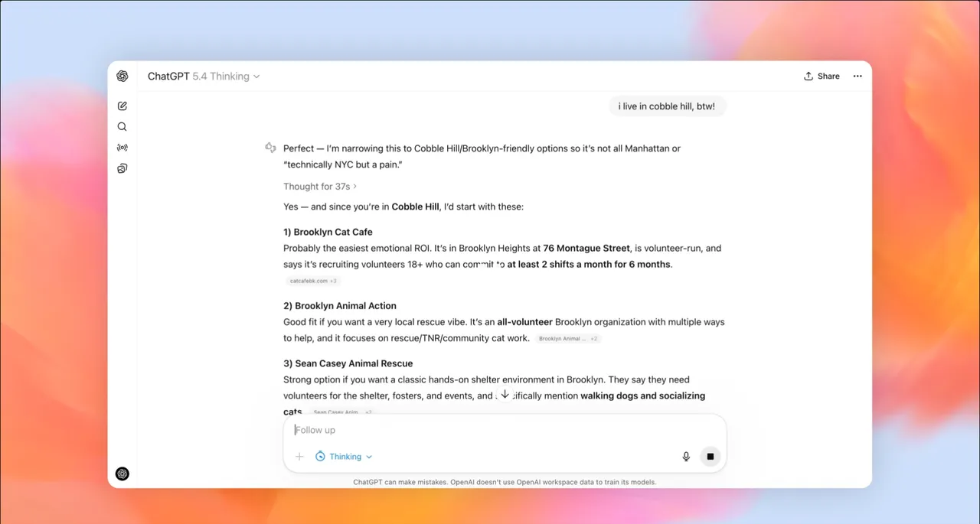Click the Follow up text input field

490,430
